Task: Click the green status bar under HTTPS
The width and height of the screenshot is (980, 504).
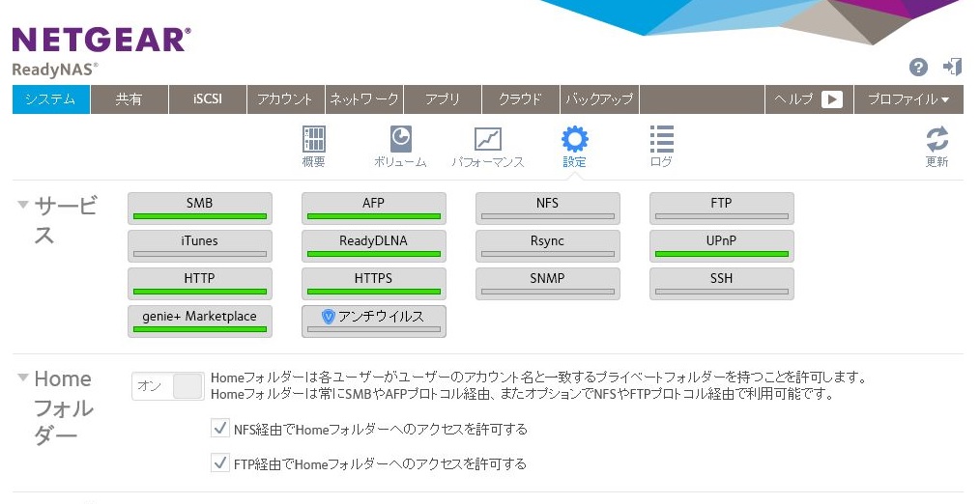Action: 374,291
